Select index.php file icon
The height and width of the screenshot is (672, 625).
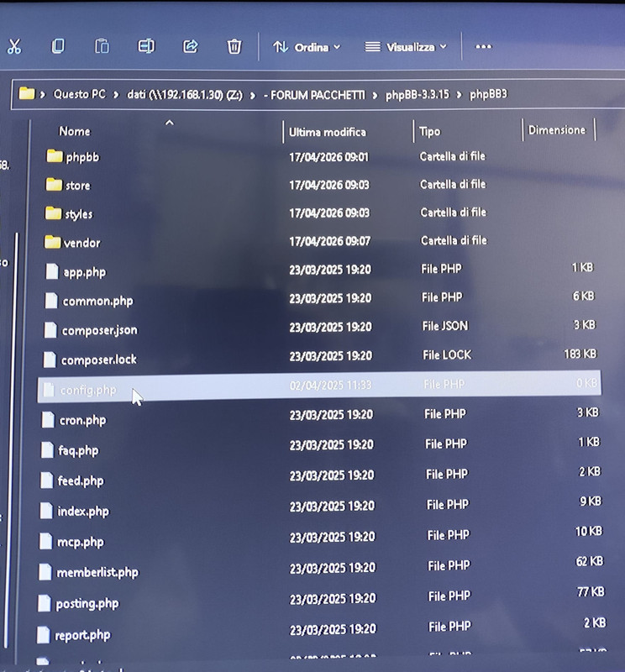46,511
